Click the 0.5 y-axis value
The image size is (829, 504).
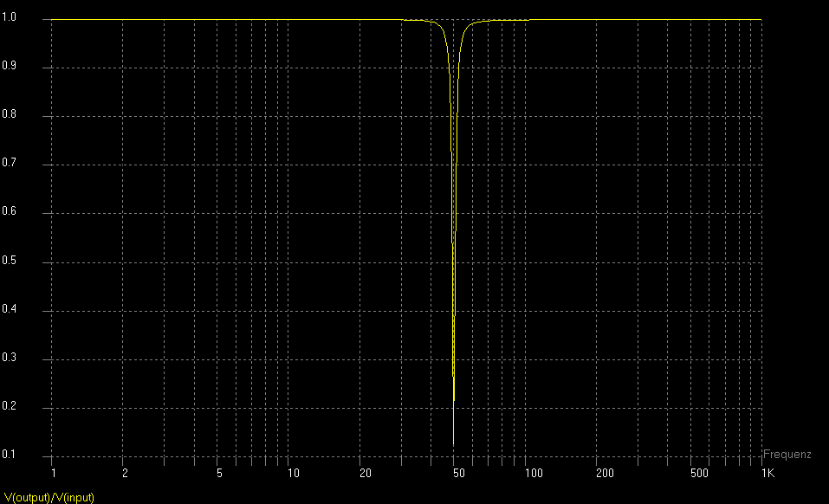tap(9, 260)
